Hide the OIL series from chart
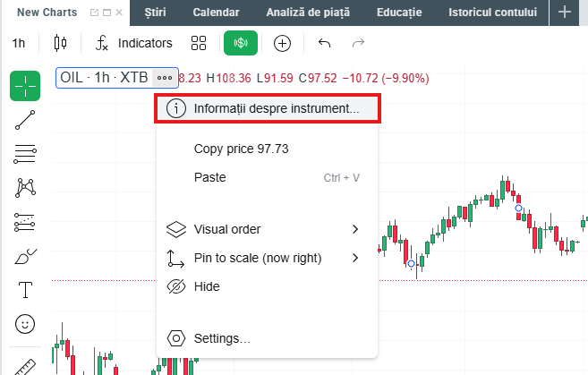This screenshot has height=375, width=588. click(206, 286)
